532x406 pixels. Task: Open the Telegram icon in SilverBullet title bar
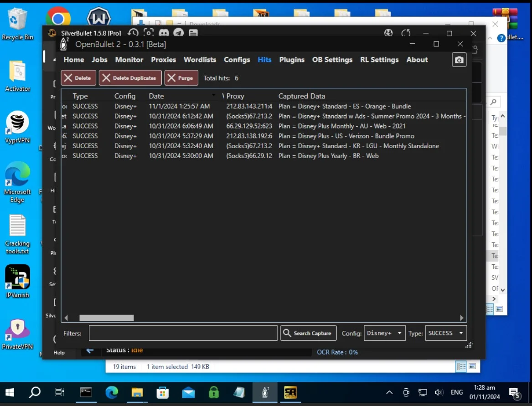pos(178,33)
